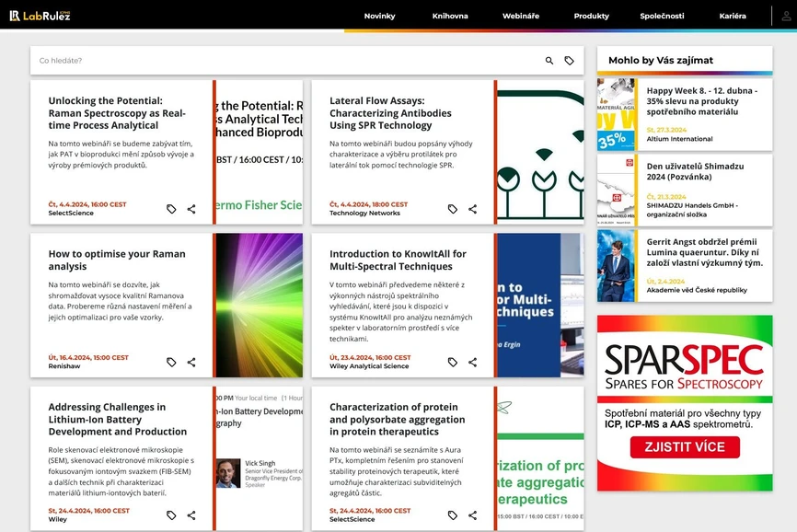
Task: Click the Vick Singh speaker thumbnail
Action: pos(260,458)
